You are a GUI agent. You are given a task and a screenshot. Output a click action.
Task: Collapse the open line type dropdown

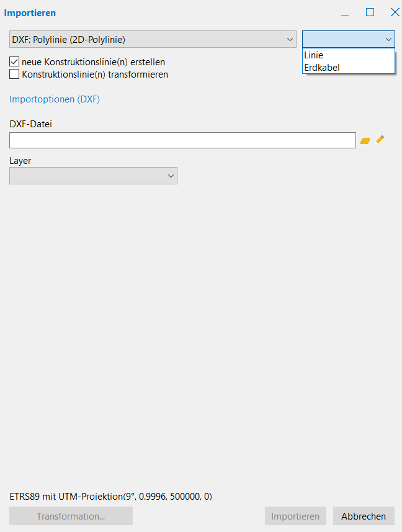click(388, 39)
